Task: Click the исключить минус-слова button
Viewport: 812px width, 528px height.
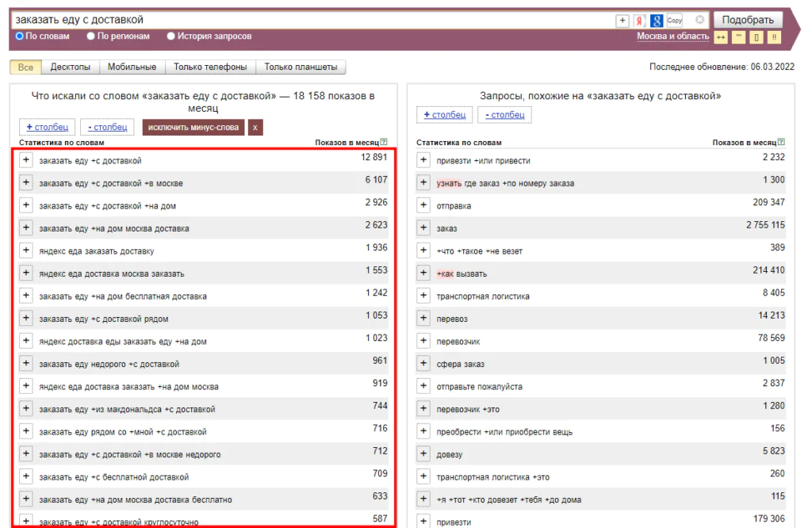Action: (x=193, y=128)
